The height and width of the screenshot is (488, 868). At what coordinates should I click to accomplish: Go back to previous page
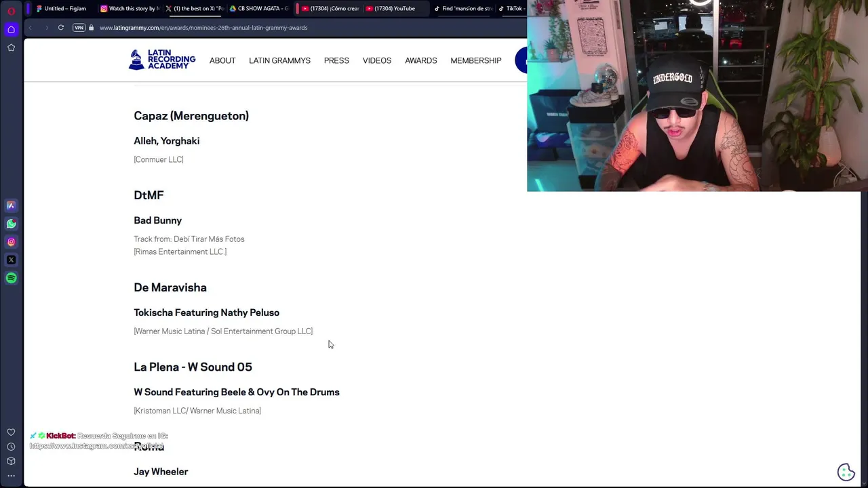[x=31, y=28]
